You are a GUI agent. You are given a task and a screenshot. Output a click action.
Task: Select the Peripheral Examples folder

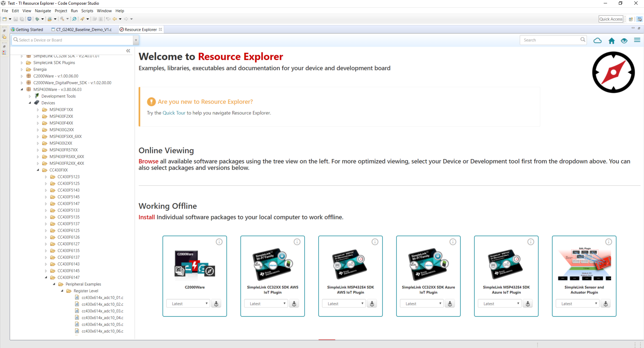pos(83,284)
